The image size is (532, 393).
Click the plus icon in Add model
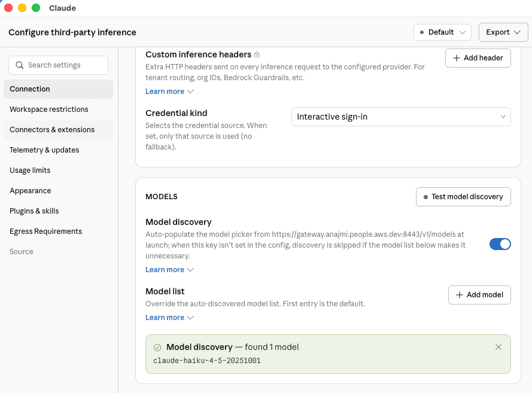(460, 295)
